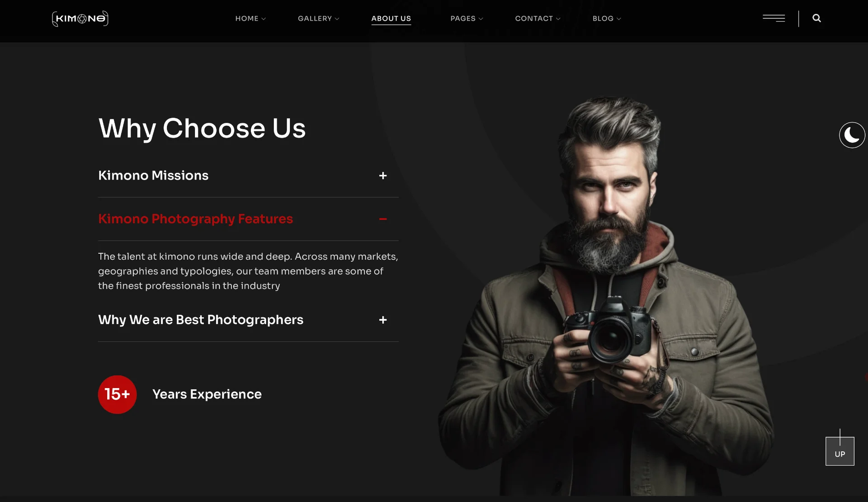Open the Blog dropdown chevron

pos(619,19)
